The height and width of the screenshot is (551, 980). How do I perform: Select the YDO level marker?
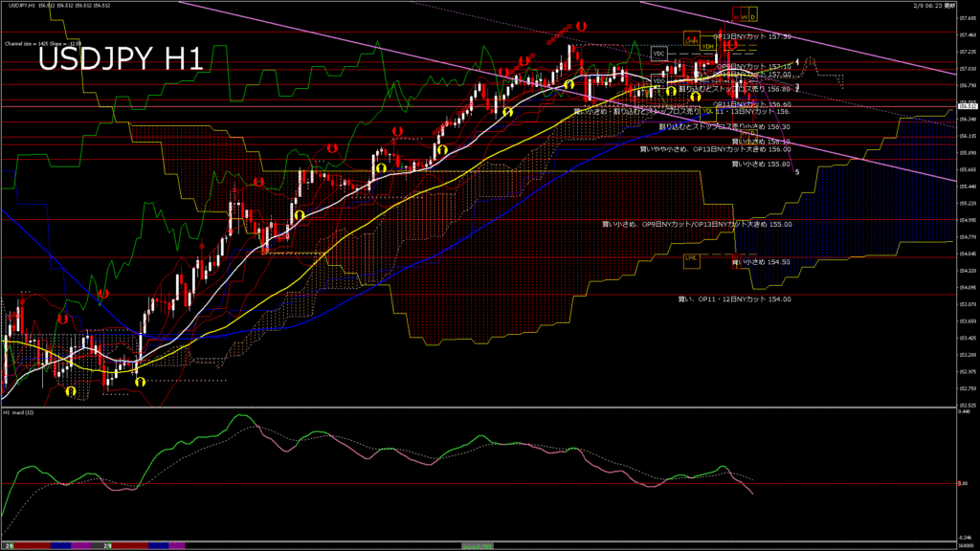coord(659,80)
